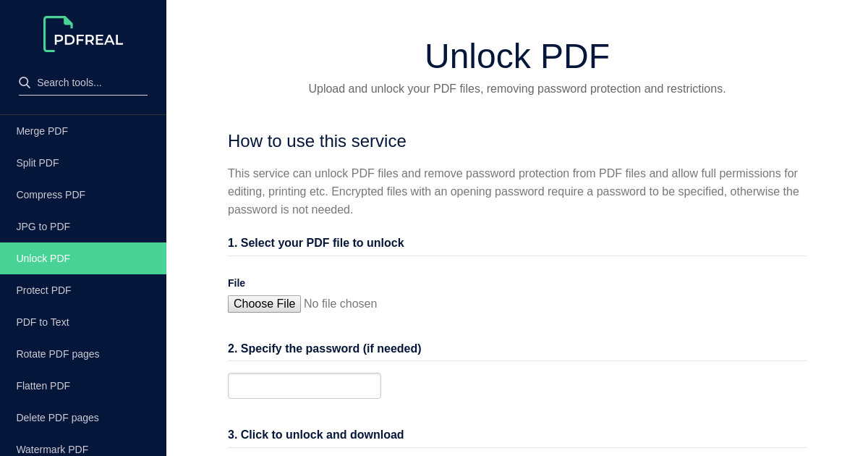This screenshot has height=456, width=868.
Task: Click the password entry field
Action: (304, 386)
